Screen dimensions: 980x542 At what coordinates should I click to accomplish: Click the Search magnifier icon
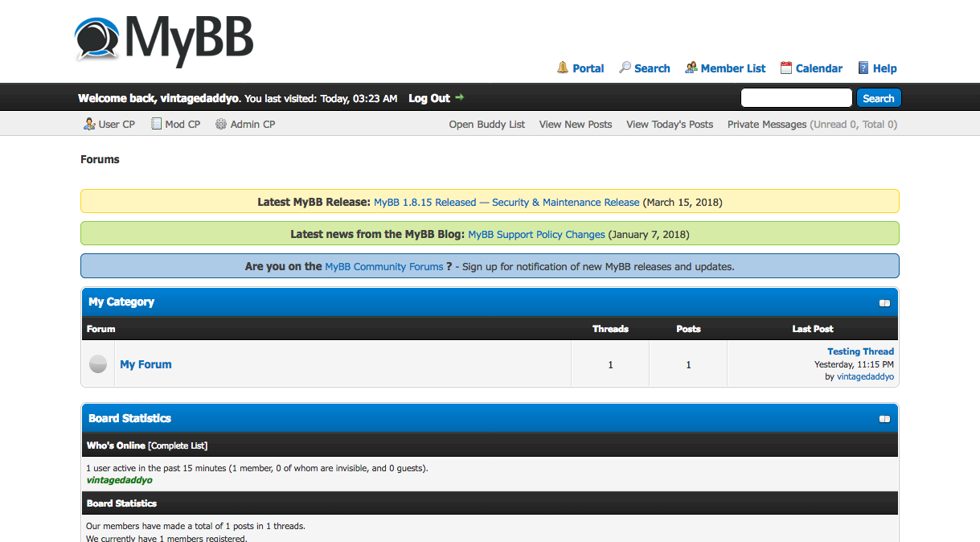[625, 68]
